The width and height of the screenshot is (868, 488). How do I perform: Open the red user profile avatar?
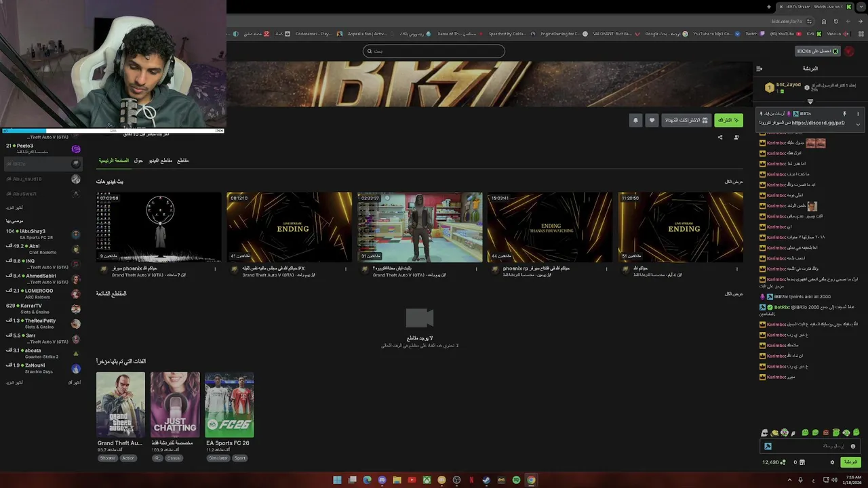click(850, 52)
